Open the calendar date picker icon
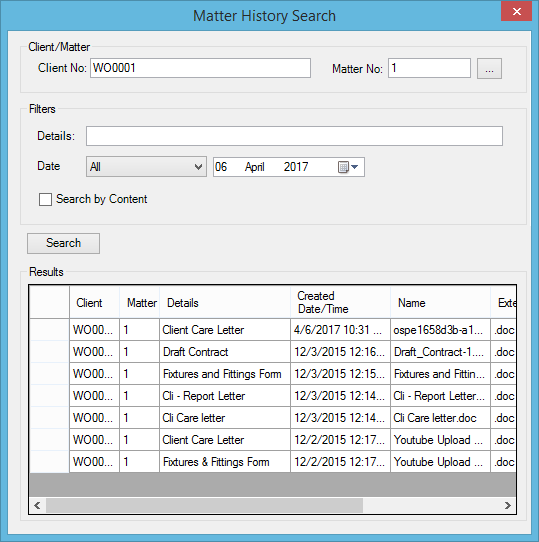 click(348, 167)
